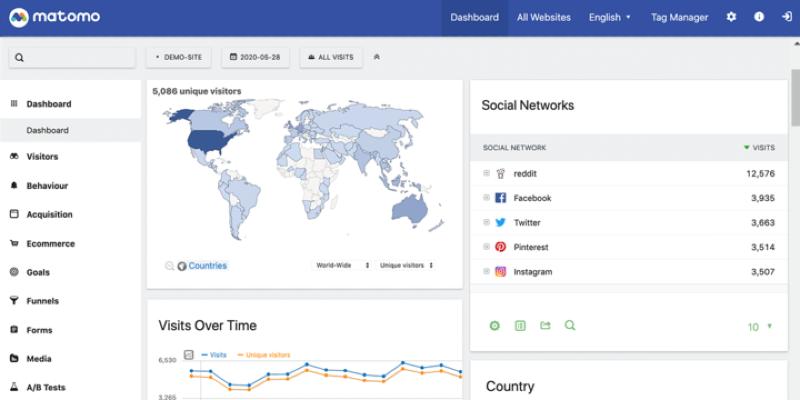Collapse the top controls with chevron
Screen dimensions: 800x400
coord(376,57)
